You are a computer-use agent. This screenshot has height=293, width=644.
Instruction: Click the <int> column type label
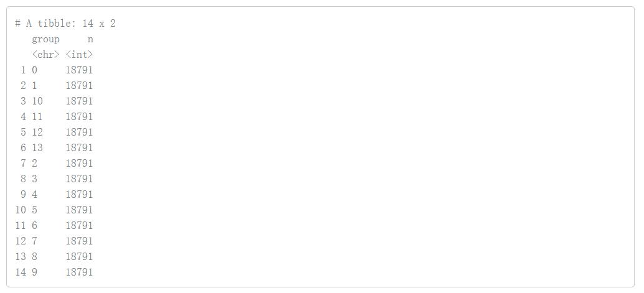click(79, 55)
